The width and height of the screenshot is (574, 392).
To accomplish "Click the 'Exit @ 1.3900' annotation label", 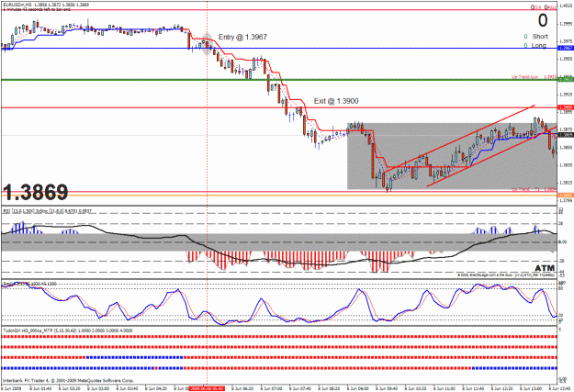I will [x=336, y=101].
